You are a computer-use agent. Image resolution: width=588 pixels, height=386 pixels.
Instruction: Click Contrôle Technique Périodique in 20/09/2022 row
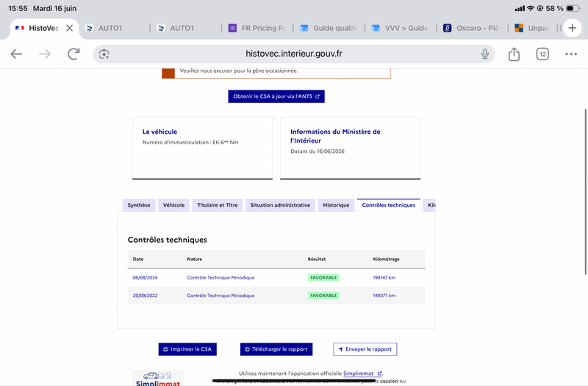point(220,296)
